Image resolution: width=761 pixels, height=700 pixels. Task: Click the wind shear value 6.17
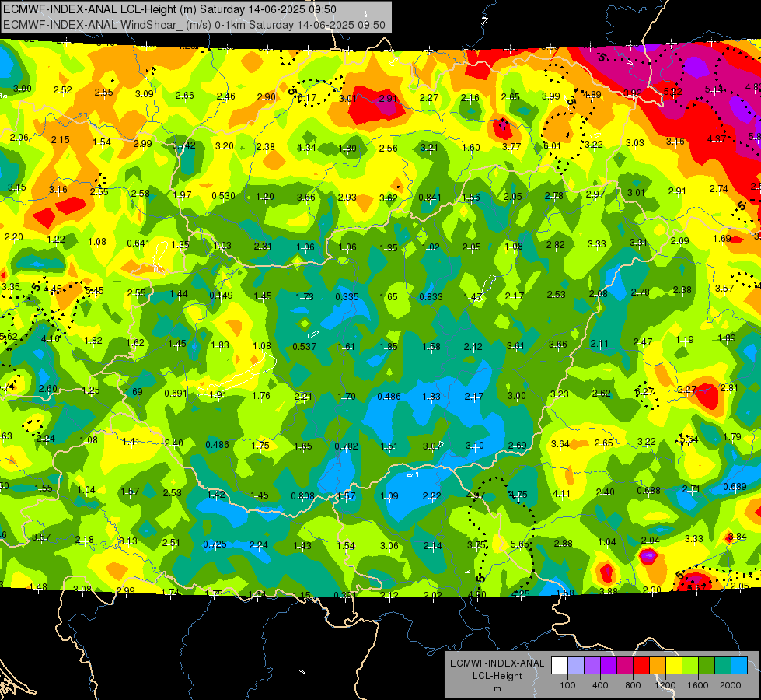pos(307,98)
